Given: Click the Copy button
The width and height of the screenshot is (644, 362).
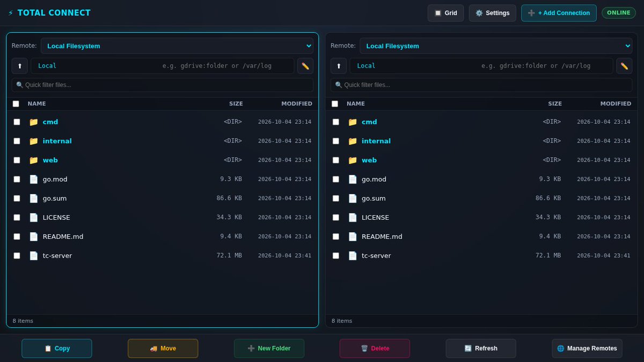Looking at the screenshot, I should pyautogui.click(x=57, y=349).
